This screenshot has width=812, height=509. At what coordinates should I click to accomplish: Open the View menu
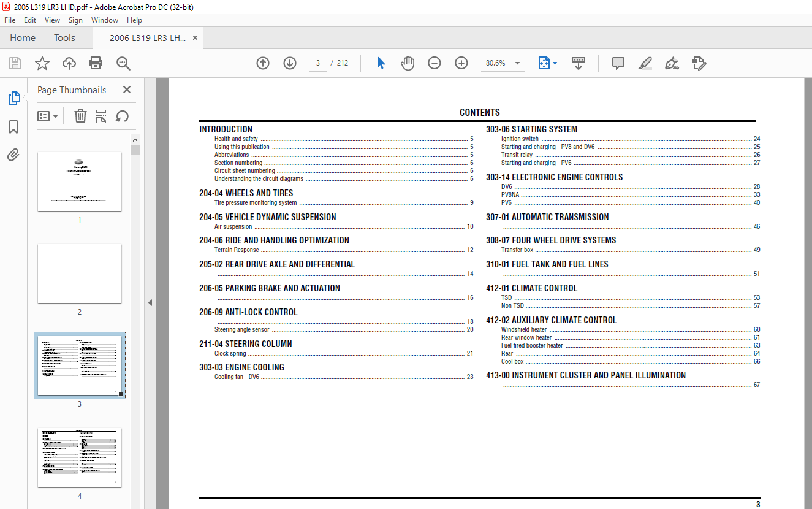[x=53, y=20]
